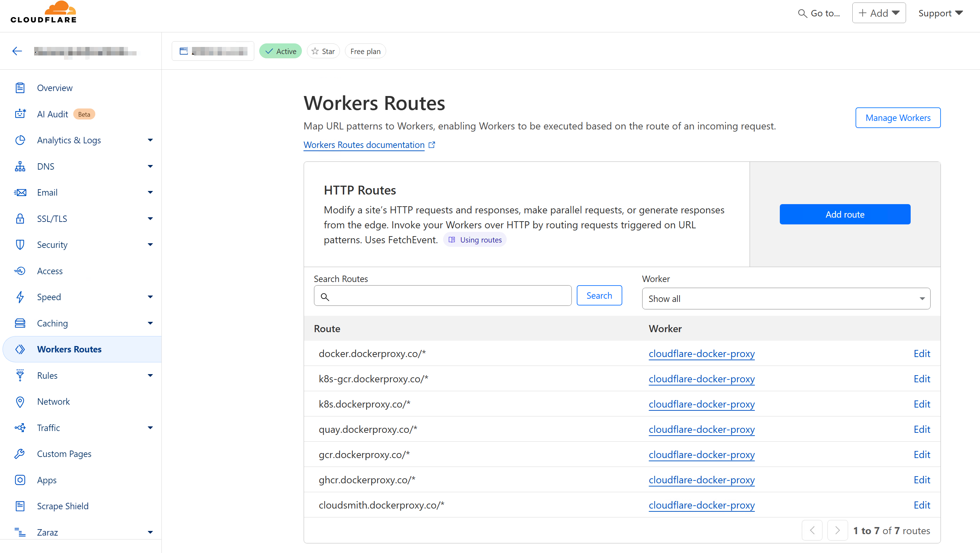Click the Free plan badge
The height and width of the screenshot is (553, 980).
point(365,51)
